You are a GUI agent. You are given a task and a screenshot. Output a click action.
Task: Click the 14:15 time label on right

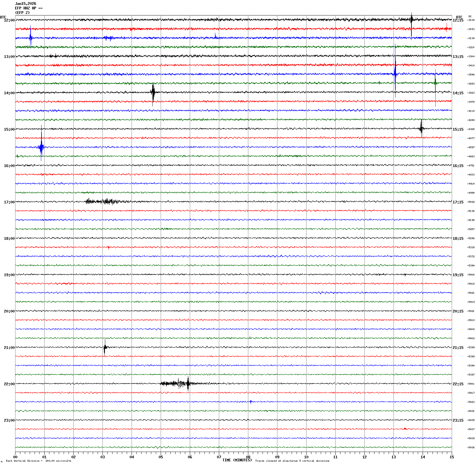[x=458, y=93]
